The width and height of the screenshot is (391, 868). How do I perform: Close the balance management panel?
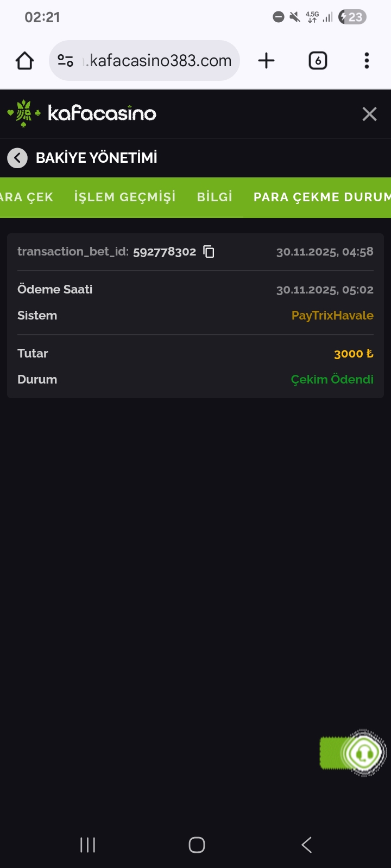tap(369, 114)
